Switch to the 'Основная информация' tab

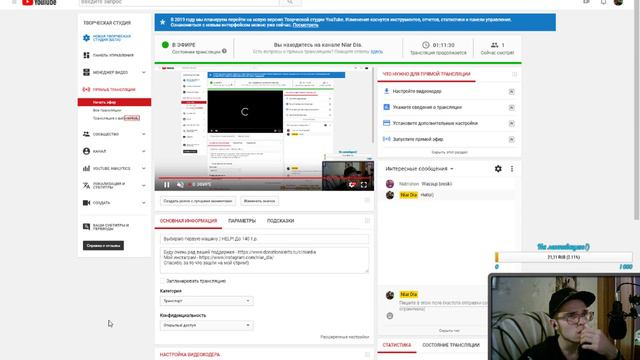coord(188,221)
